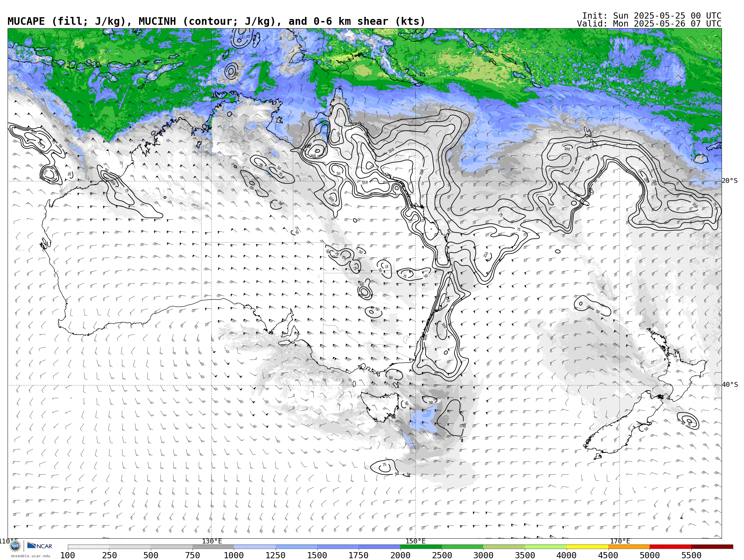This screenshot has width=744, height=560.
Task: Click the NSF logo icon
Action: point(15,546)
